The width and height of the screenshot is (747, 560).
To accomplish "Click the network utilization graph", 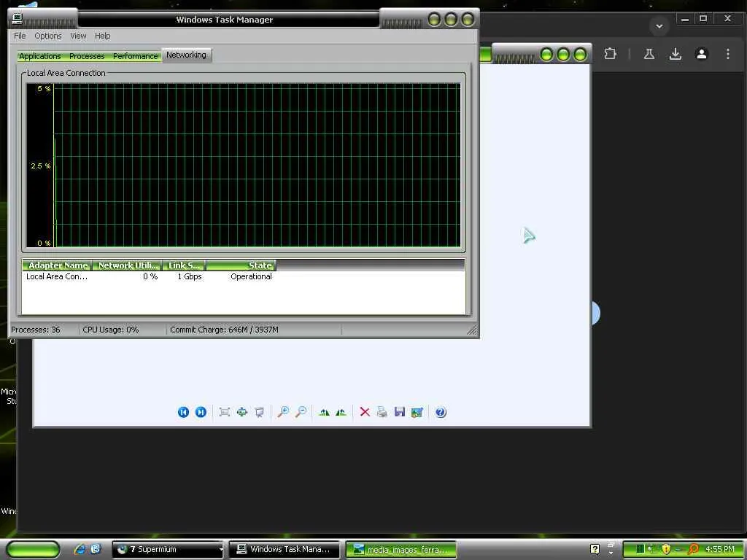I will coord(244,166).
